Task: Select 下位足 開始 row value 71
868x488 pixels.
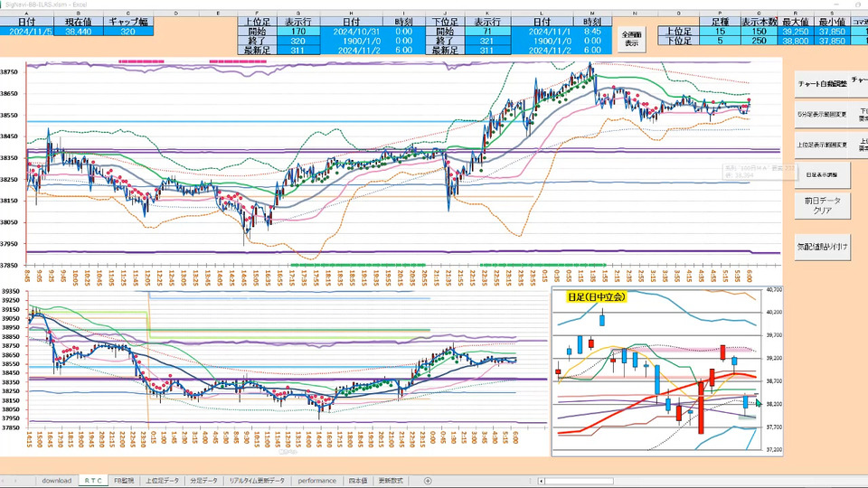Action: 487,32
